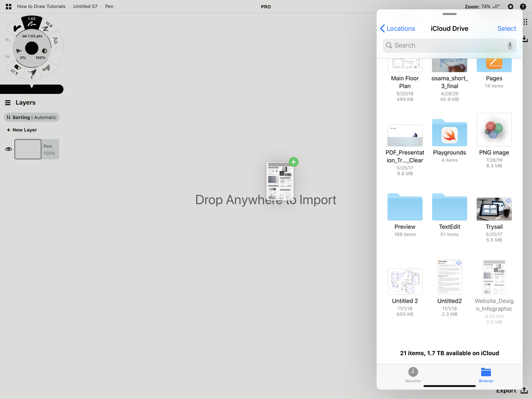This screenshot has height=399, width=532.
Task: Select the fill brush tool in the wheel
Action: coord(45,68)
